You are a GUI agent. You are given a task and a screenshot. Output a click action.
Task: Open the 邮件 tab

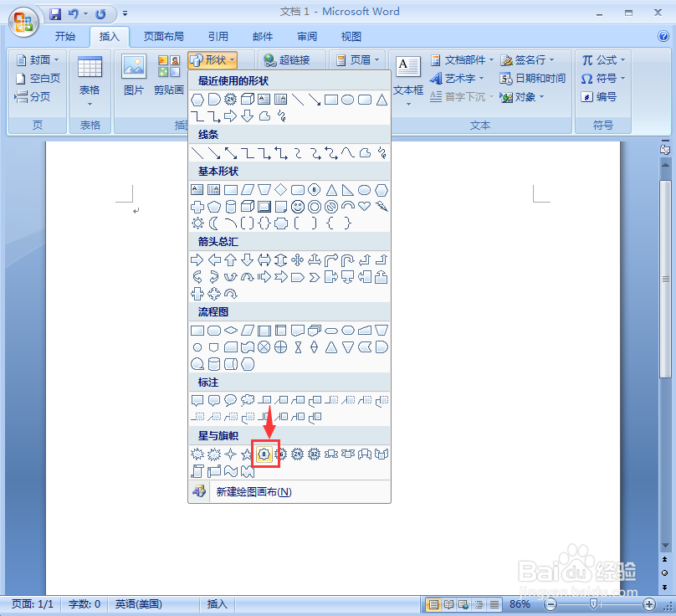pos(263,36)
